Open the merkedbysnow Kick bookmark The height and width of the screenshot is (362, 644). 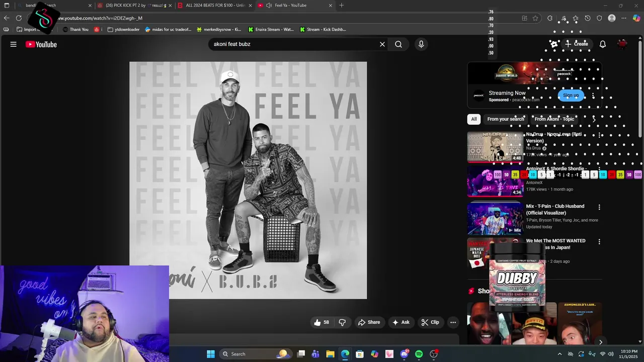tap(219, 30)
